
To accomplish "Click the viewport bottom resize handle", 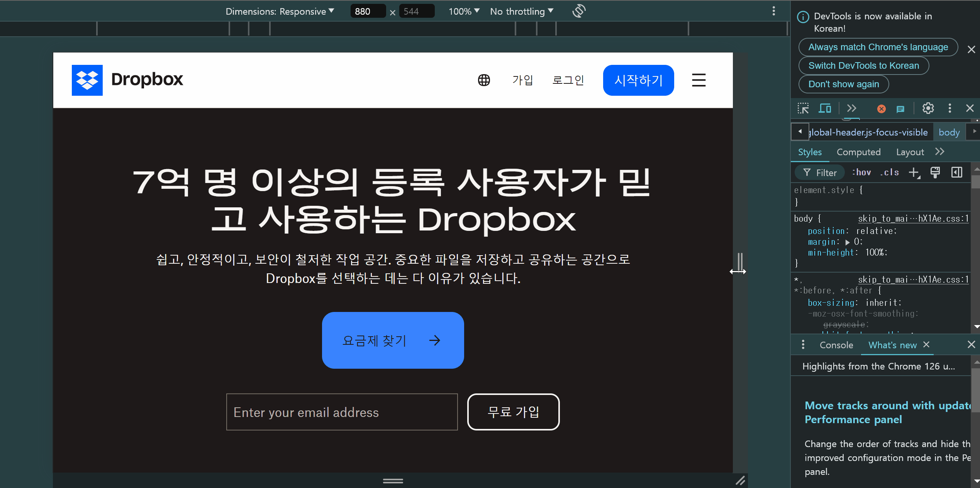I will point(393,481).
